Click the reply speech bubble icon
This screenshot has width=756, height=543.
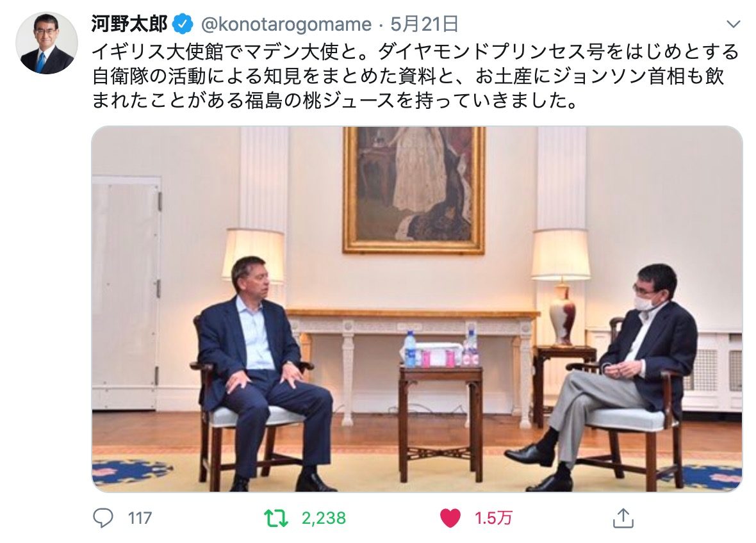tap(103, 518)
